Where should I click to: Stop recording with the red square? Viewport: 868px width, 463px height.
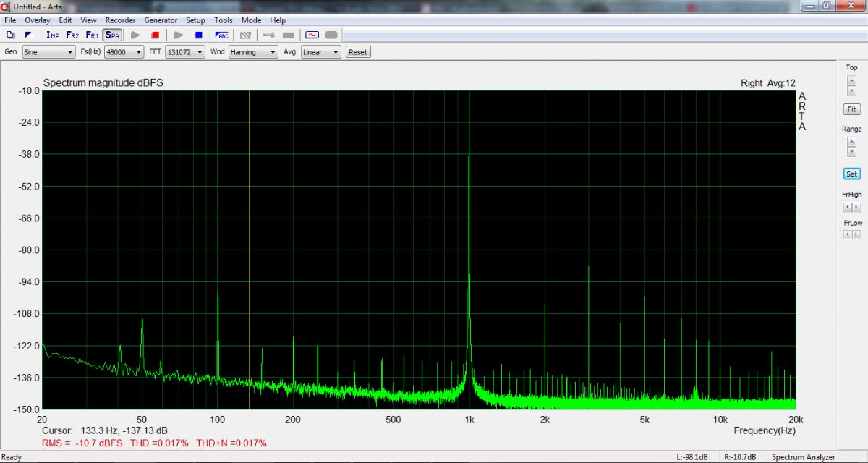click(x=155, y=35)
